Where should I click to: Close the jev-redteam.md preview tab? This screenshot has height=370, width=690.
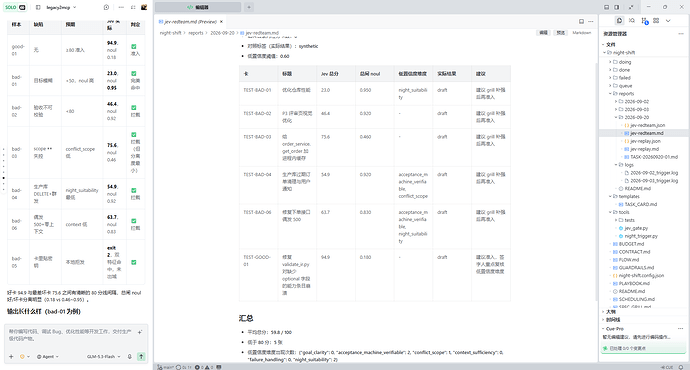pos(221,22)
